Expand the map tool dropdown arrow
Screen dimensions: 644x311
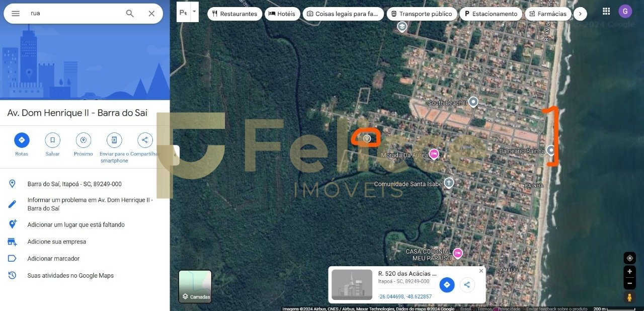[194, 11]
